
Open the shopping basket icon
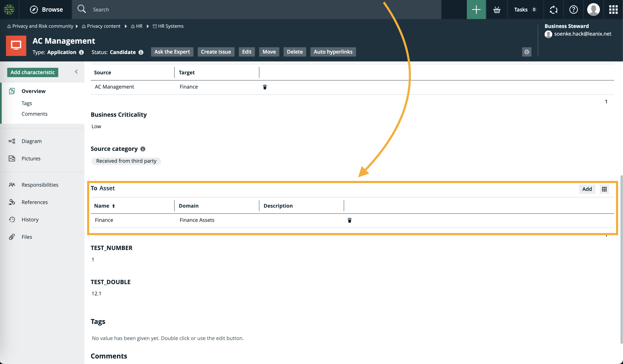tap(496, 10)
